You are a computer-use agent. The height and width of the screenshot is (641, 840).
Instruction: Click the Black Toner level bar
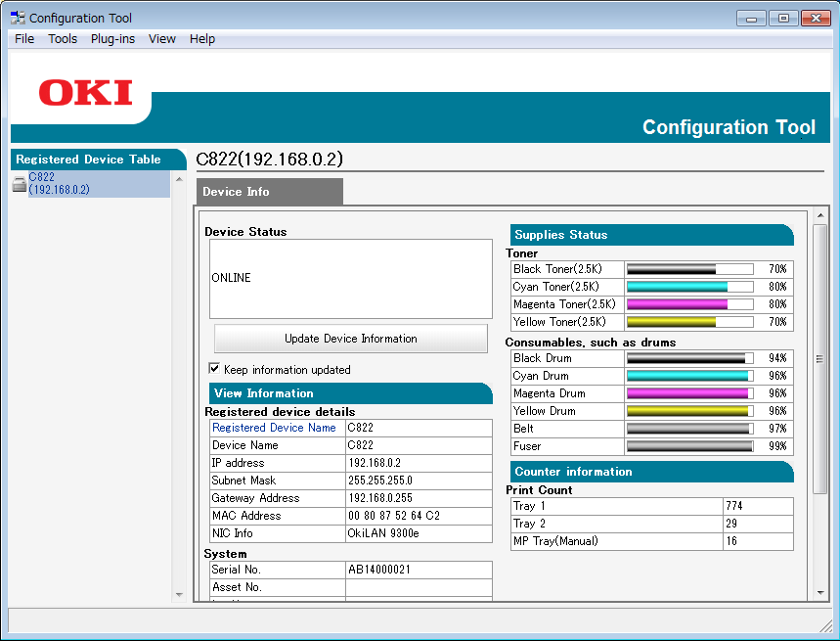690,269
